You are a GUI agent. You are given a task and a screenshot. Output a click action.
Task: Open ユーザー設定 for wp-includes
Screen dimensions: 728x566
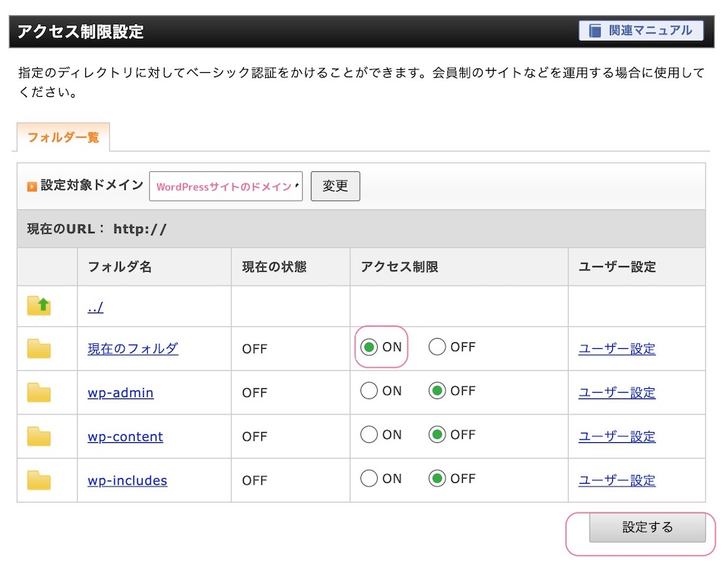click(617, 480)
